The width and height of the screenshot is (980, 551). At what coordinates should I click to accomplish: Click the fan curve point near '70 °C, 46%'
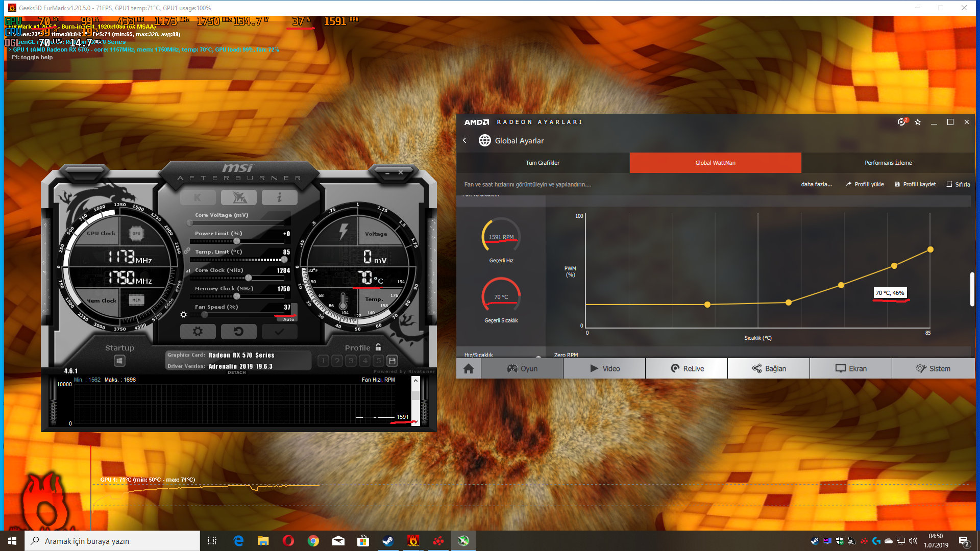coord(894,266)
